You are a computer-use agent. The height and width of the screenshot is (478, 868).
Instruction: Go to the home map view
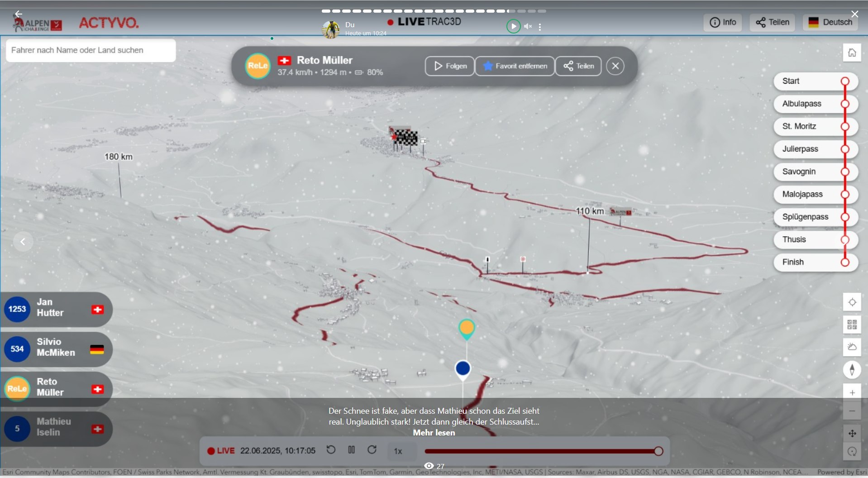852,53
